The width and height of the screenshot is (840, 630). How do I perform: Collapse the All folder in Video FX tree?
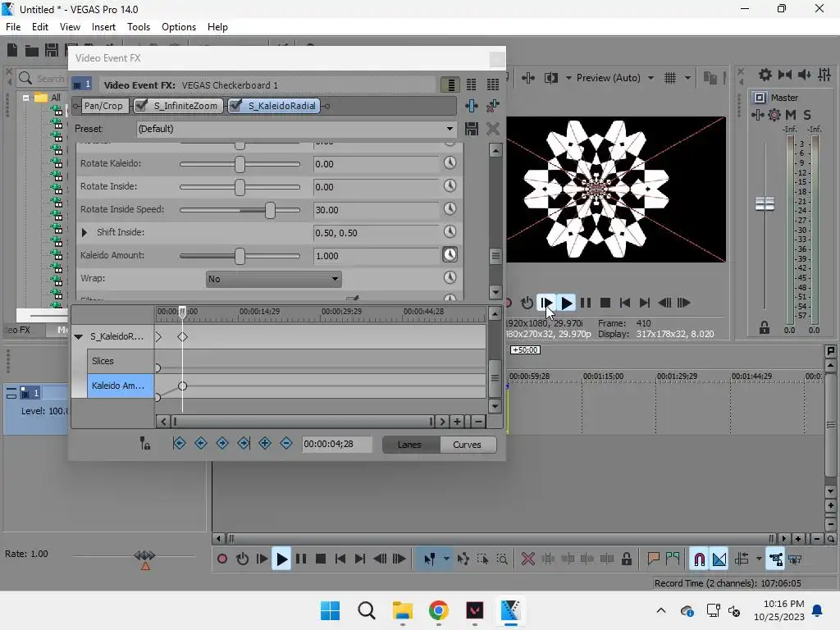[25, 98]
